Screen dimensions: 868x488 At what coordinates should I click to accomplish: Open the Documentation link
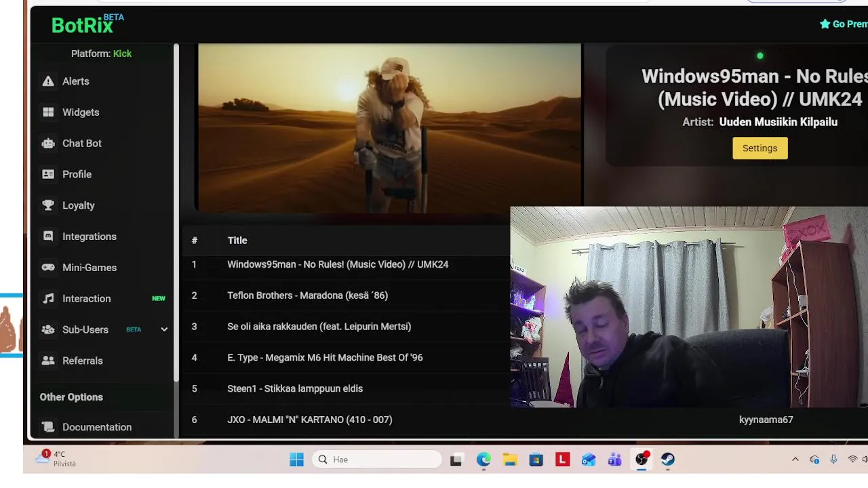97,427
